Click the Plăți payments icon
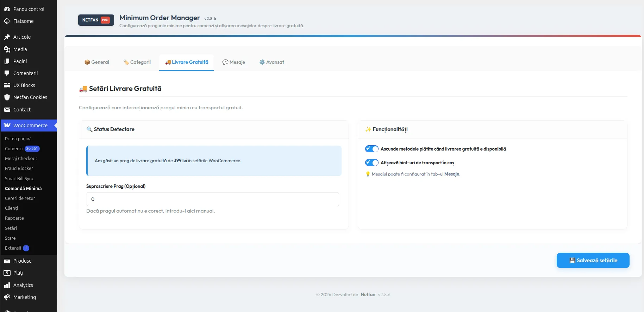The image size is (644, 312). pos(7,273)
